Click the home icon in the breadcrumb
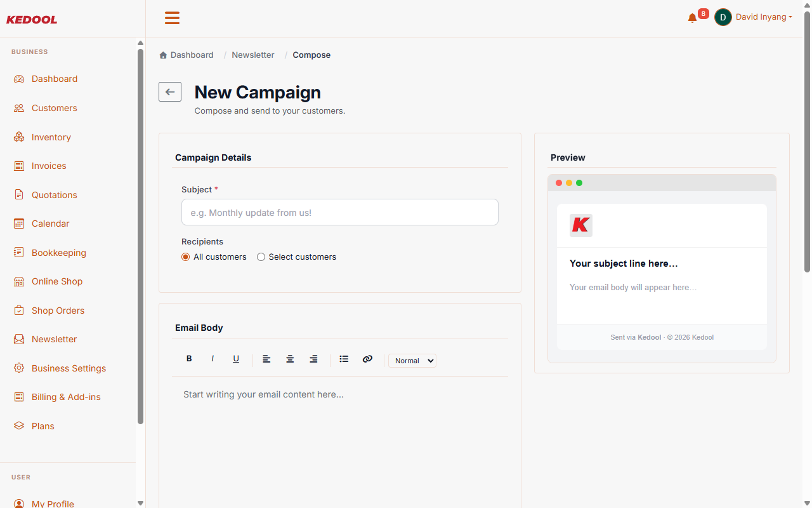 (x=163, y=55)
